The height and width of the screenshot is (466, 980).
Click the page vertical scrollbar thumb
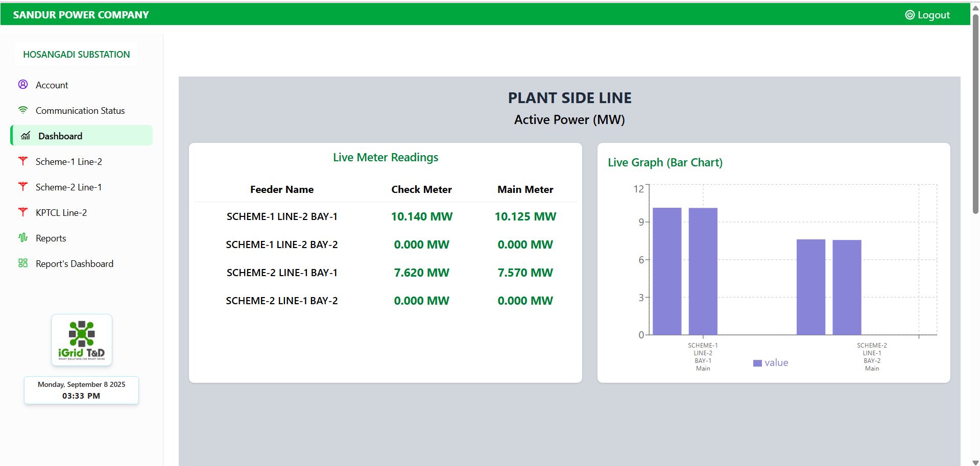[975, 115]
